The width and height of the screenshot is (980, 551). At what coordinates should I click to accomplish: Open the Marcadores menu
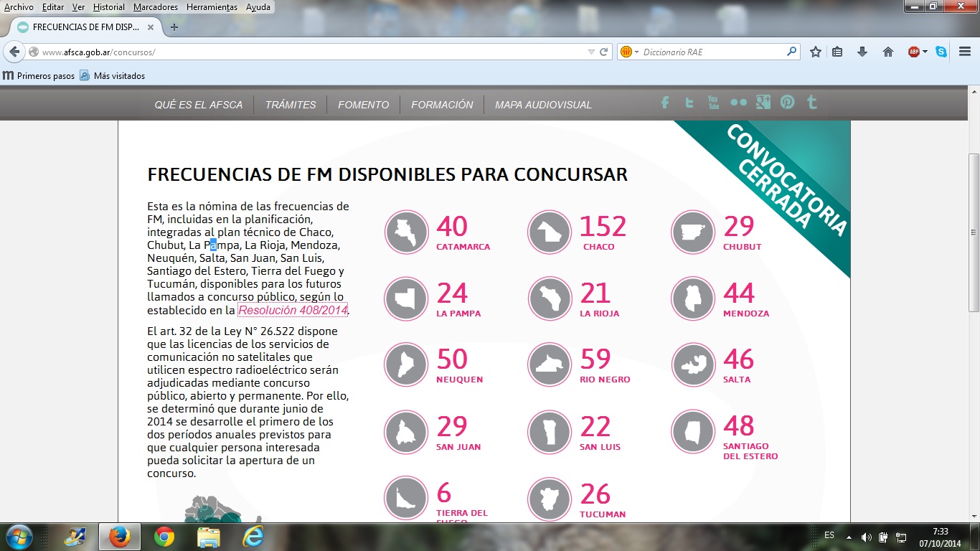(156, 7)
